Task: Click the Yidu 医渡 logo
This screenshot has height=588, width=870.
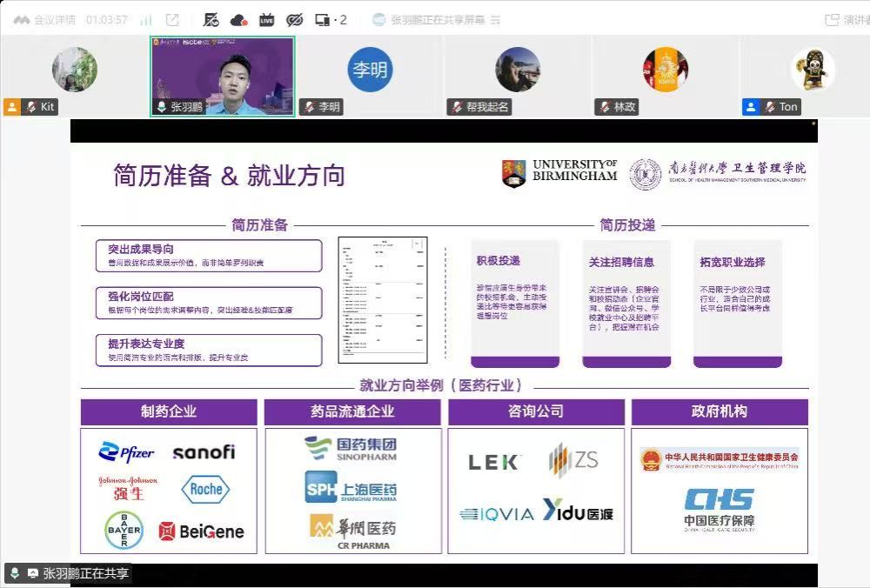Action: click(x=578, y=510)
